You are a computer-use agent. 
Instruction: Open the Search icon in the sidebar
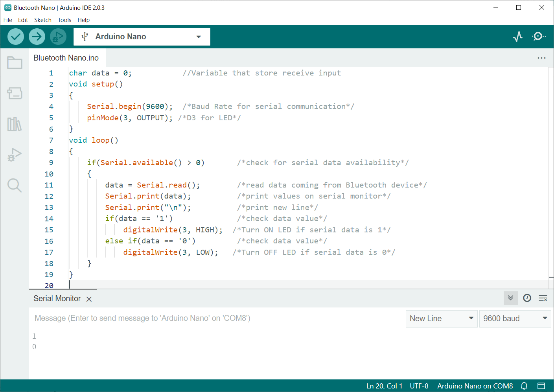pos(15,185)
